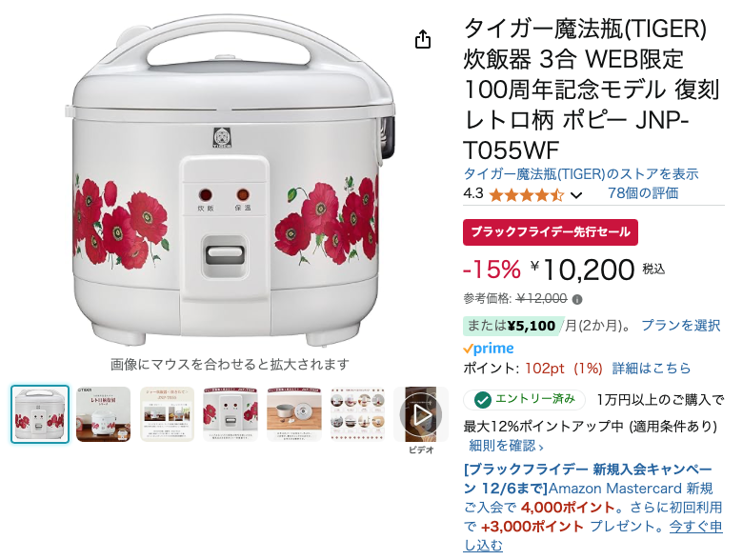Open points 詳細はこちら link

[x=651, y=369]
